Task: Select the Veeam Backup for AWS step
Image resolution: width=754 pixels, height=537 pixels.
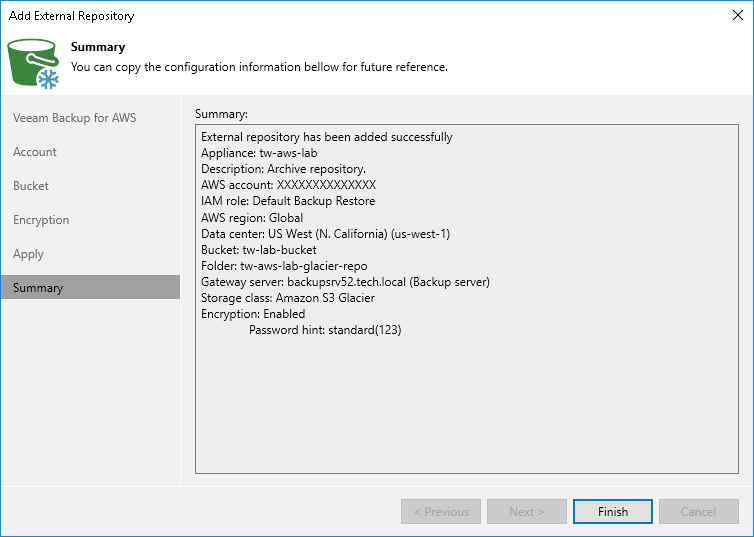Action: coord(75,118)
